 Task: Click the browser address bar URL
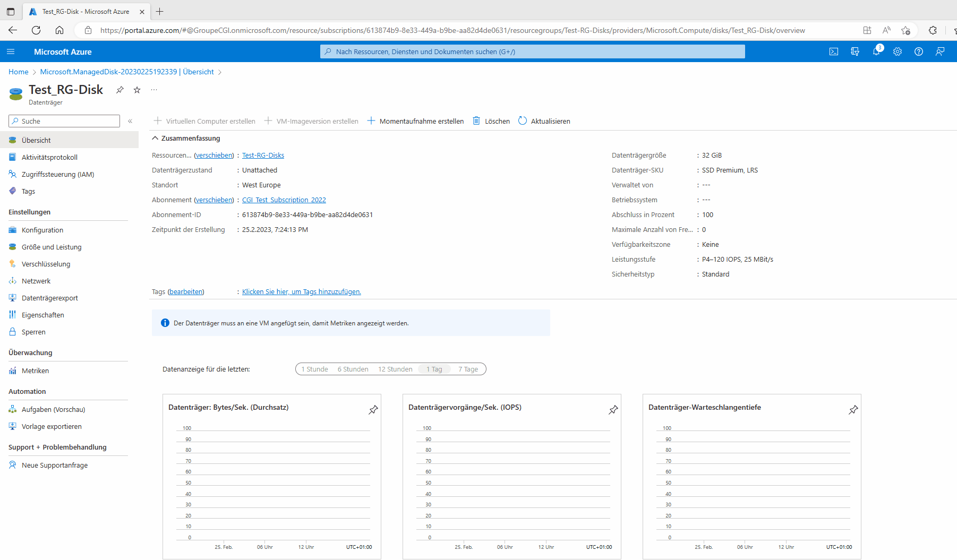[x=452, y=30]
